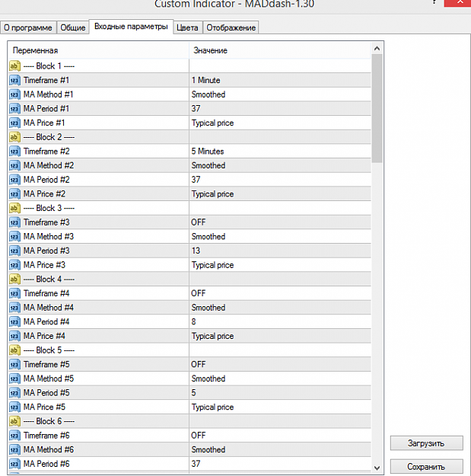Close the Custom Indicator dialog
This screenshot has width=471, height=476.
[459, 2]
